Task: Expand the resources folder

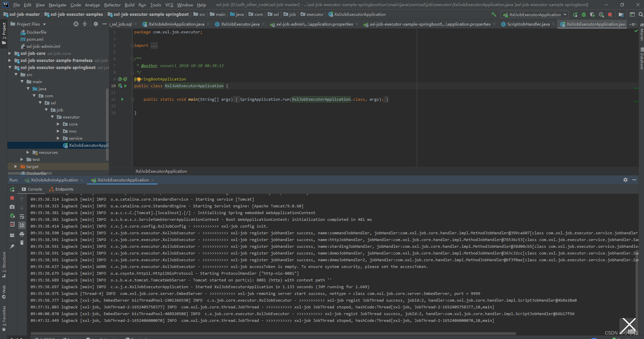Action: [28, 152]
